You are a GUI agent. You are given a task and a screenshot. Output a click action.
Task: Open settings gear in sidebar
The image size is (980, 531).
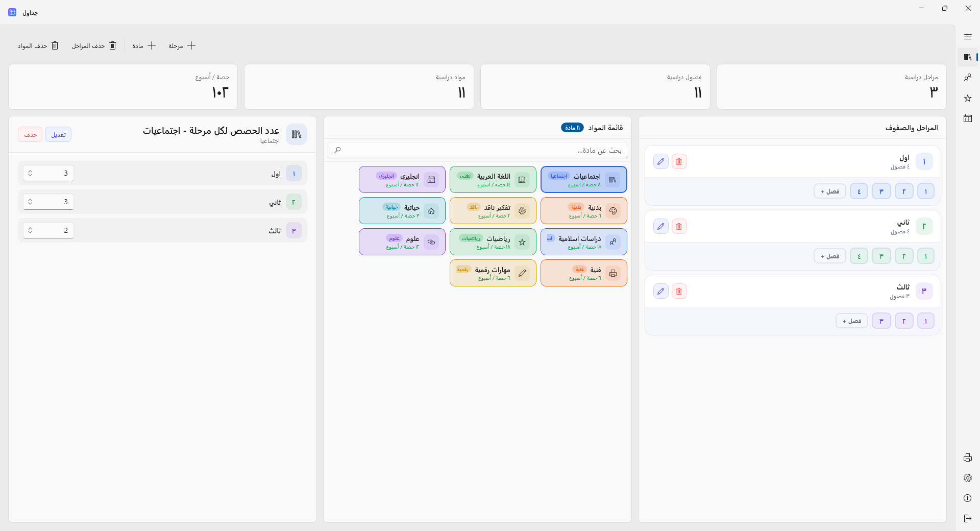(x=967, y=478)
